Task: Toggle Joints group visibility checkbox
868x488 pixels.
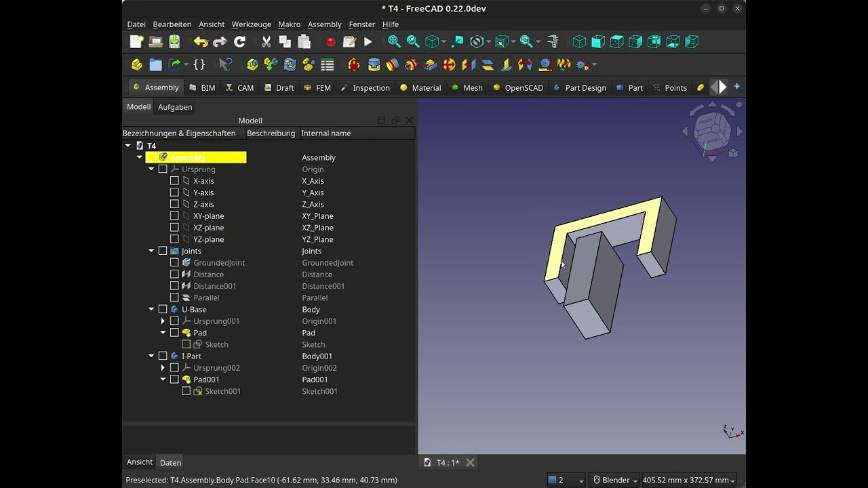Action: pos(163,251)
